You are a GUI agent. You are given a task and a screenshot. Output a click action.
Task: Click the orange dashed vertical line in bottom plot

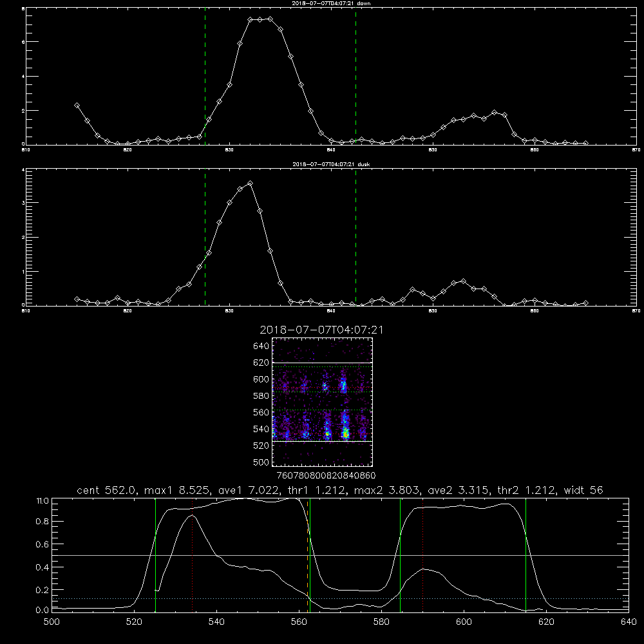click(308, 555)
